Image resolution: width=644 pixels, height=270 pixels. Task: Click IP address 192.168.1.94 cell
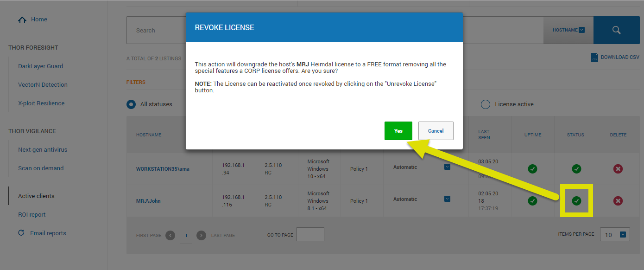pos(233,169)
